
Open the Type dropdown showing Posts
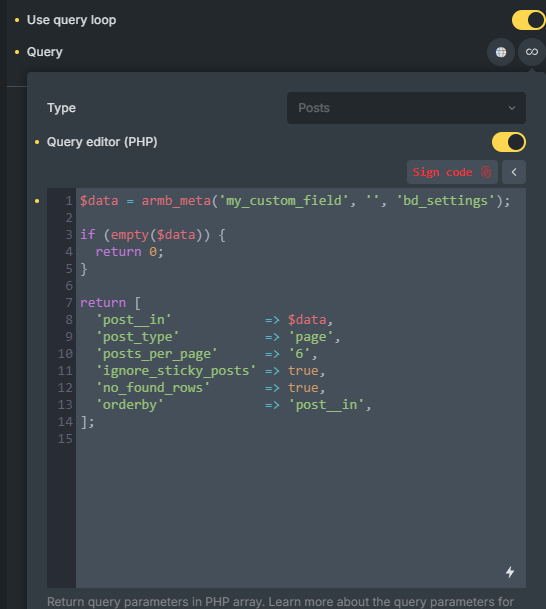[406, 108]
